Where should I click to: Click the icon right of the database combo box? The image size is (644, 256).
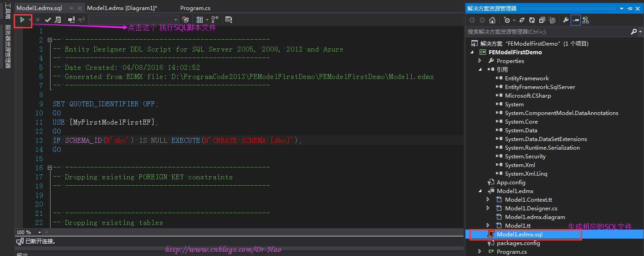[x=185, y=20]
